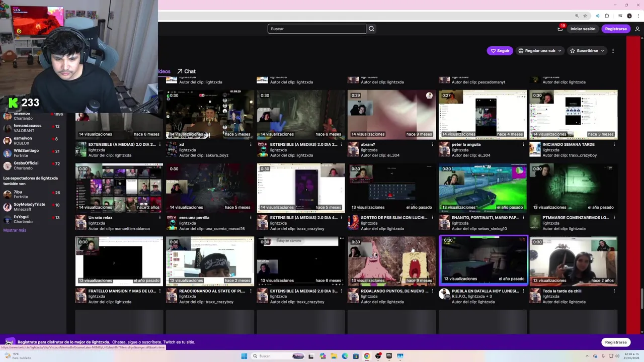
Task: Open the Chrome extensions puzzle icon
Action: tap(607, 16)
